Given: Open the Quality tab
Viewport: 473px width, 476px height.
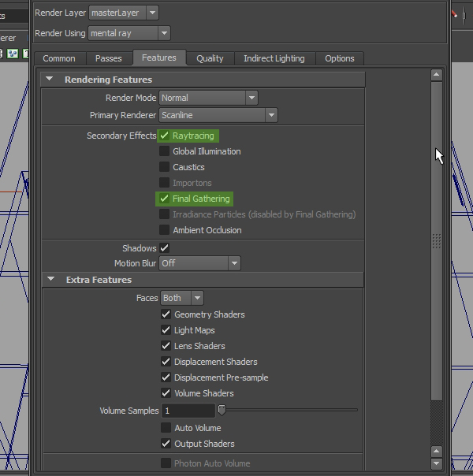Looking at the screenshot, I should pos(210,58).
